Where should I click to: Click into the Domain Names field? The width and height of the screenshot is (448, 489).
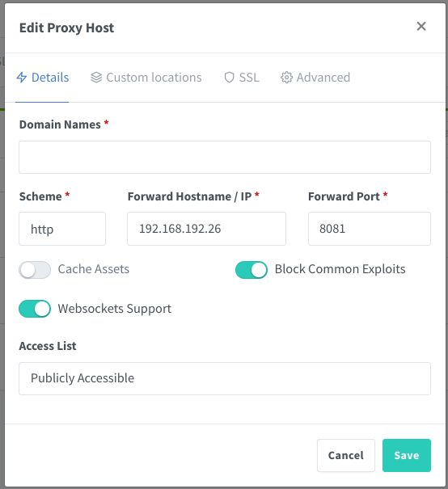225,157
